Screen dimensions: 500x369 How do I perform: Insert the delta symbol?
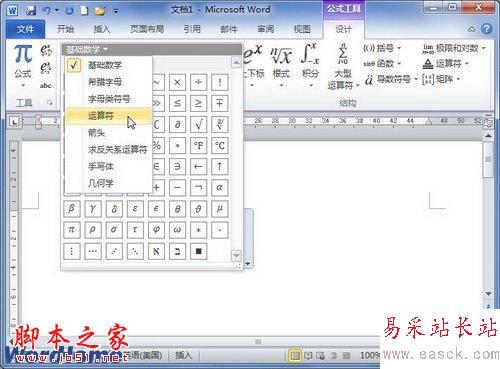coord(114,209)
